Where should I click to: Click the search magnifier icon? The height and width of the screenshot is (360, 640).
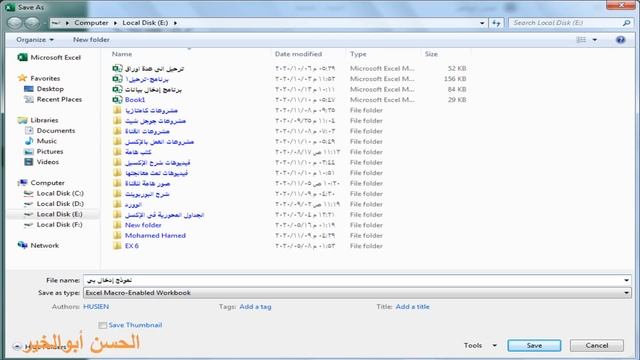[x=626, y=23]
